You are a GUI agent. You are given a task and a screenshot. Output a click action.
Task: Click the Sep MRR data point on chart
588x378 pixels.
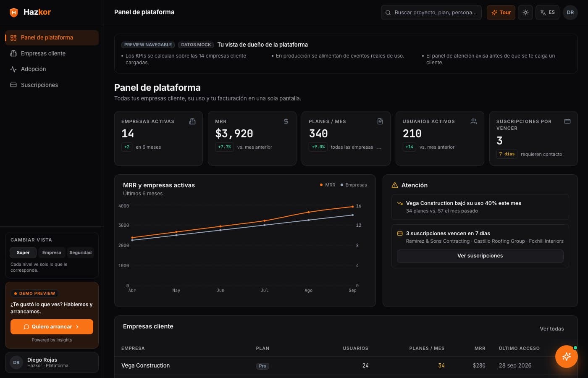(352, 207)
